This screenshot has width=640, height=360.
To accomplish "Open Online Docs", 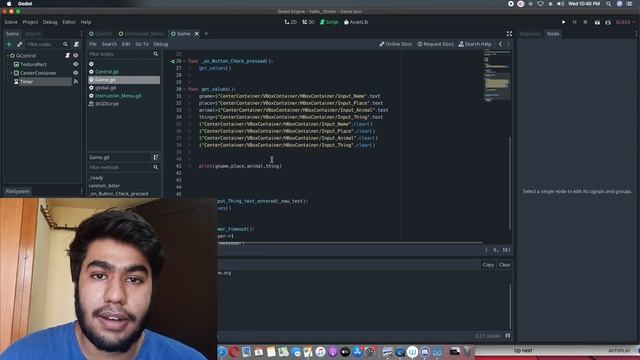I will pyautogui.click(x=396, y=44).
